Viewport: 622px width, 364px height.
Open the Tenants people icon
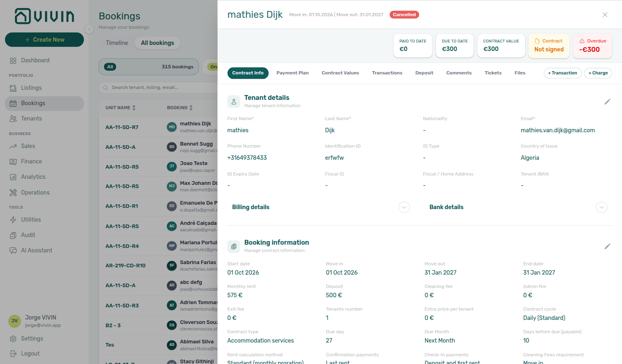(x=13, y=119)
